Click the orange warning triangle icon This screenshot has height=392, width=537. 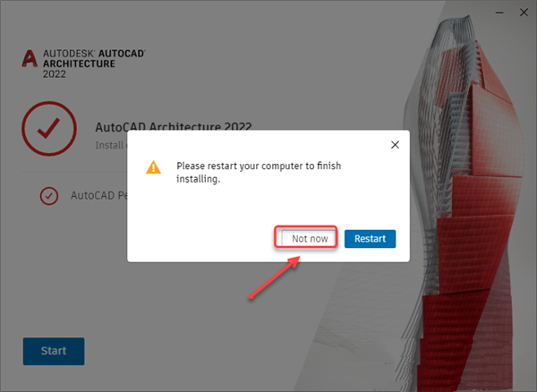[153, 167]
